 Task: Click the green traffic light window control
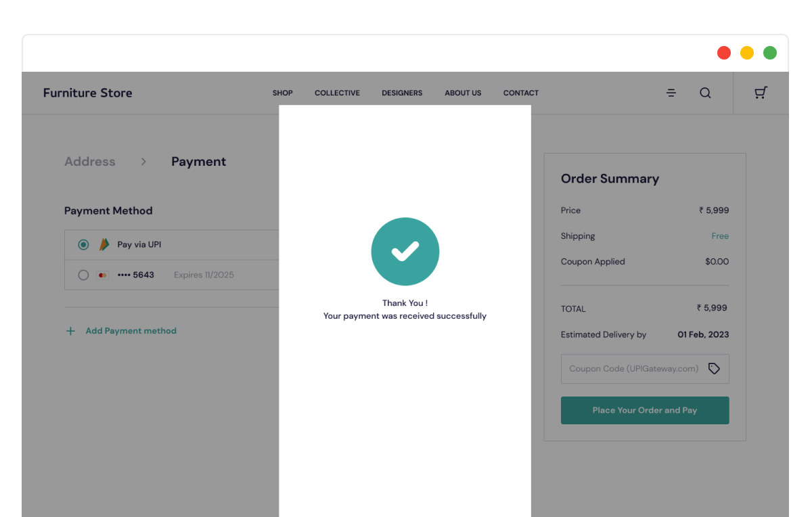point(769,52)
